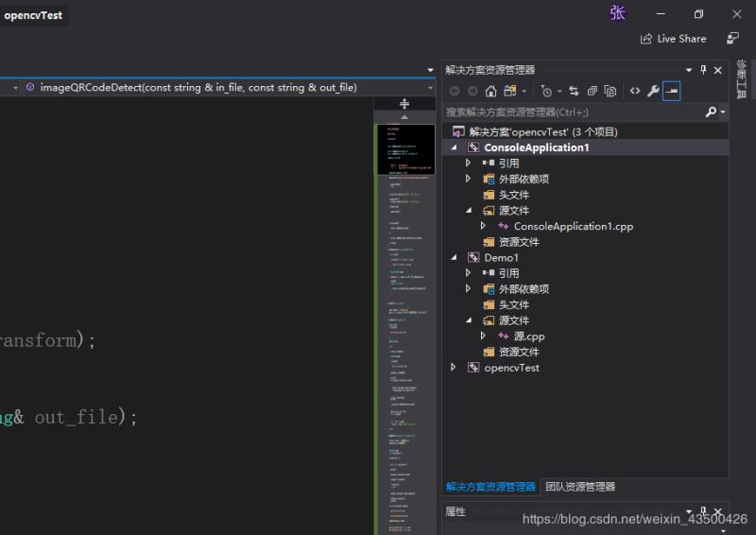Screen dimensions: 756x535
Task: Toggle pin on Solution Explorer panel
Action: click(x=703, y=70)
